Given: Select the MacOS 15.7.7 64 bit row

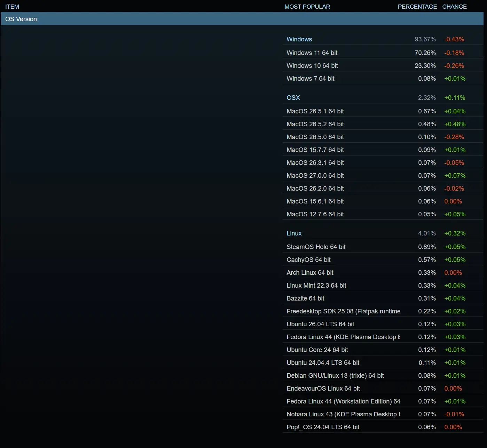Looking at the screenshot, I should 383,150.
